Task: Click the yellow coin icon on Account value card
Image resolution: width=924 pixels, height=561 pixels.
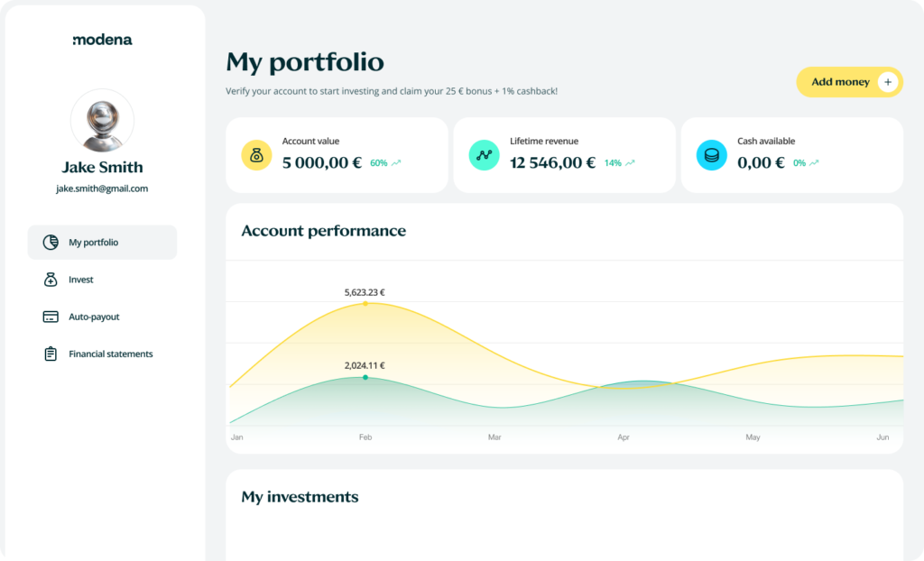Action: (x=256, y=154)
